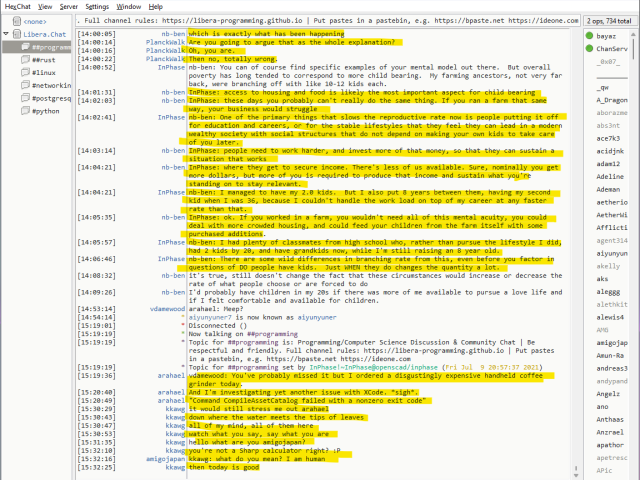Open the #postgresql channel icon
This screenshot has height=480, width=640.
[25, 99]
